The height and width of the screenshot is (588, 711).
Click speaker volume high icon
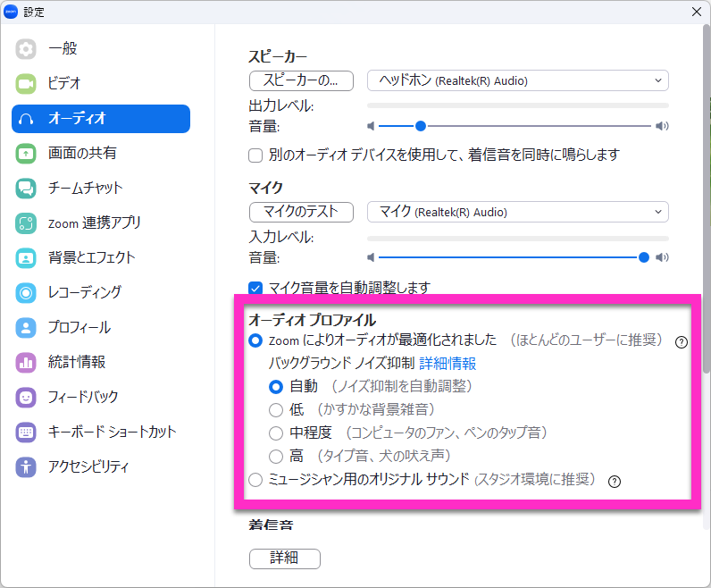pyautogui.click(x=662, y=126)
